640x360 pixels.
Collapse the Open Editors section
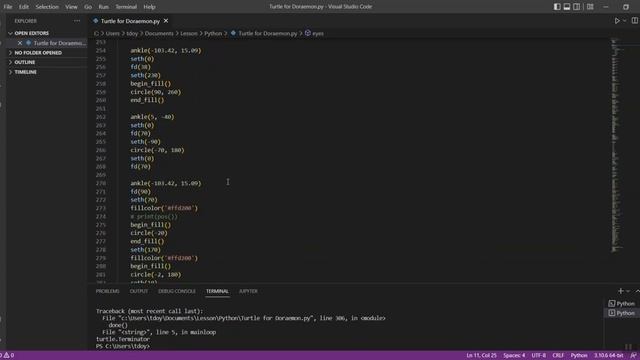click(x=31, y=33)
